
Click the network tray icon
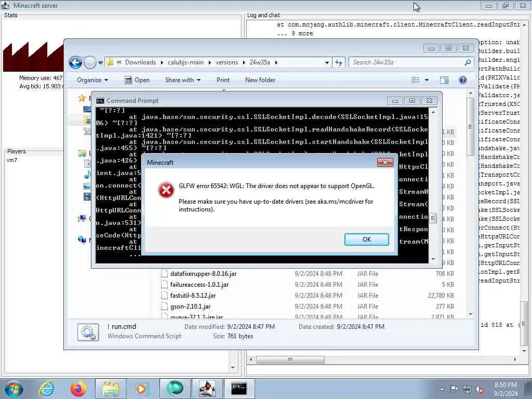467,390
